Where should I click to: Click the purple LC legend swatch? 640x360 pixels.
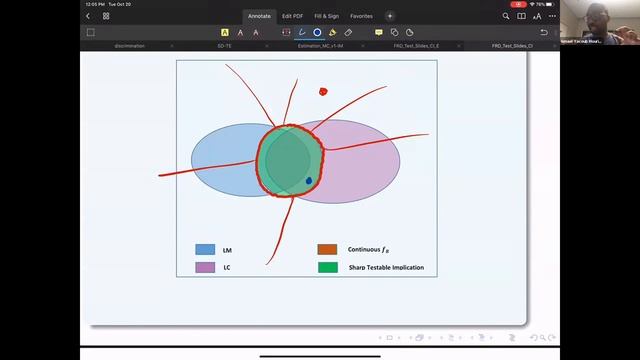(205, 267)
